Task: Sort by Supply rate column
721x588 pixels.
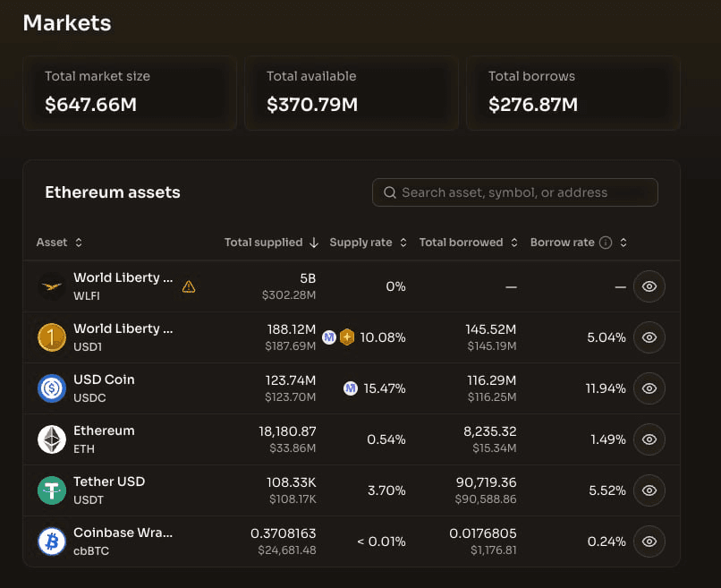Action: [368, 243]
